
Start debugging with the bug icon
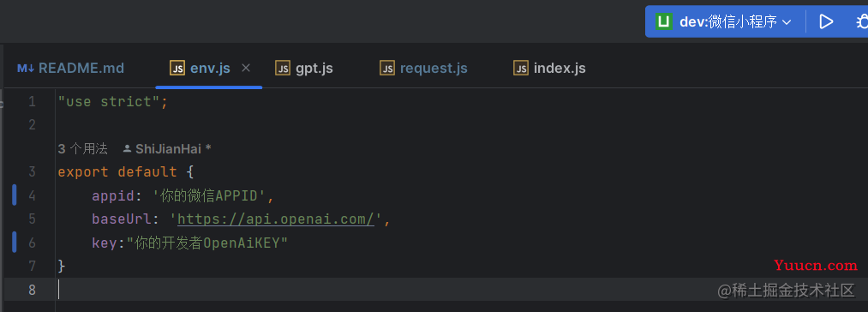[x=861, y=21]
